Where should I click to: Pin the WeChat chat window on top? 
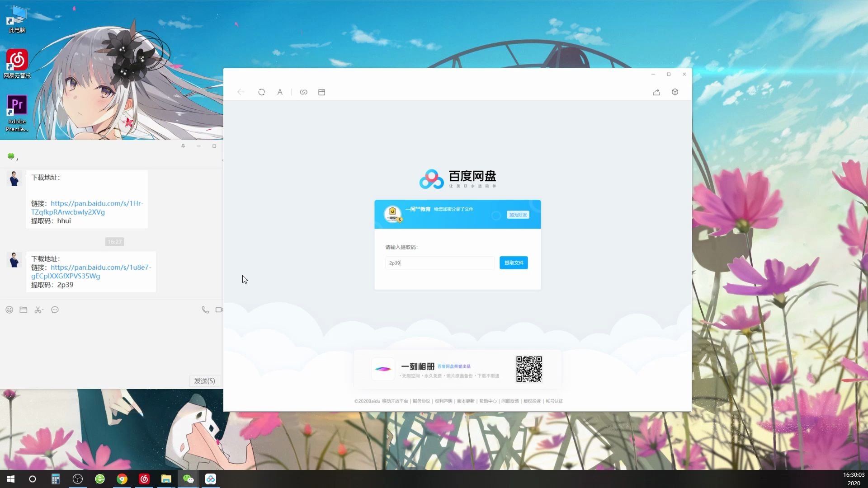click(183, 146)
